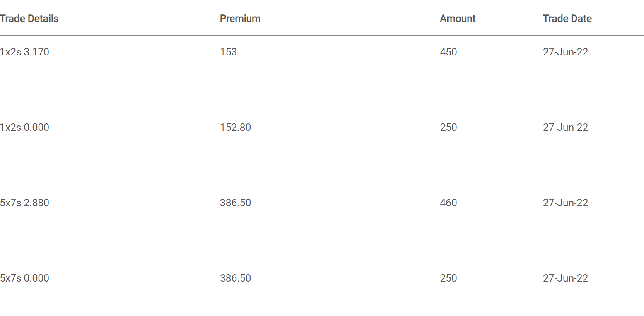Click the premium value 153
The width and height of the screenshot is (644, 316).
pos(229,52)
